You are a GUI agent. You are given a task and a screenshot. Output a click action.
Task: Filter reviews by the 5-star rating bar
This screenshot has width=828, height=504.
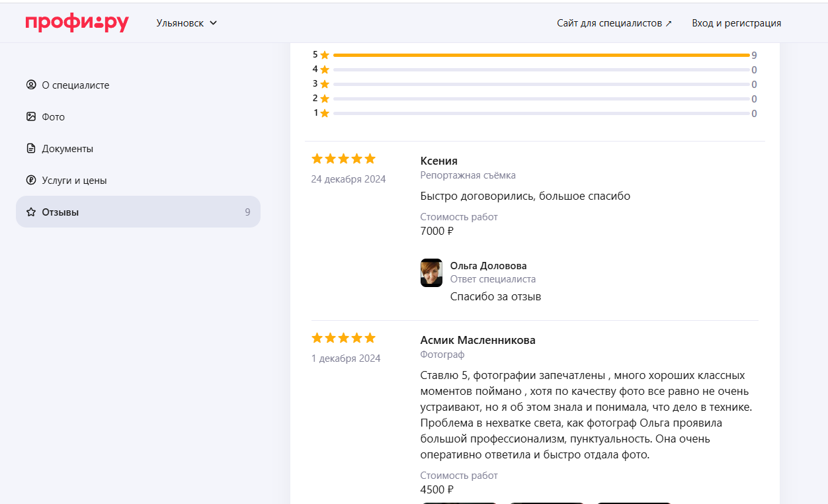pos(541,56)
